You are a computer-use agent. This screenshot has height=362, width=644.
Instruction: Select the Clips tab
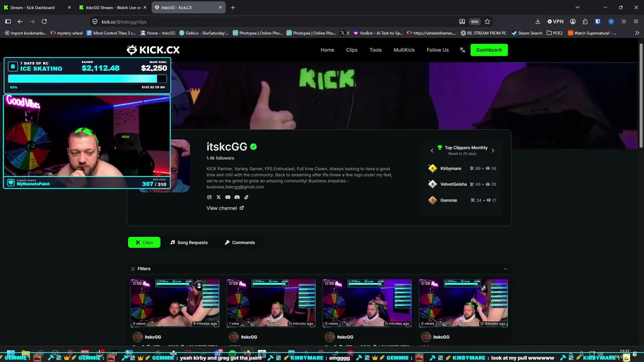(x=144, y=242)
